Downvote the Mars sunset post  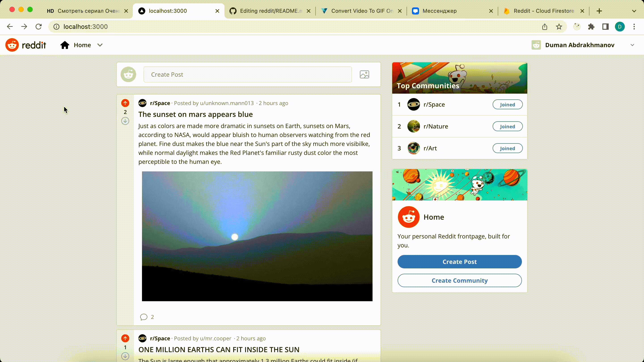tap(125, 121)
